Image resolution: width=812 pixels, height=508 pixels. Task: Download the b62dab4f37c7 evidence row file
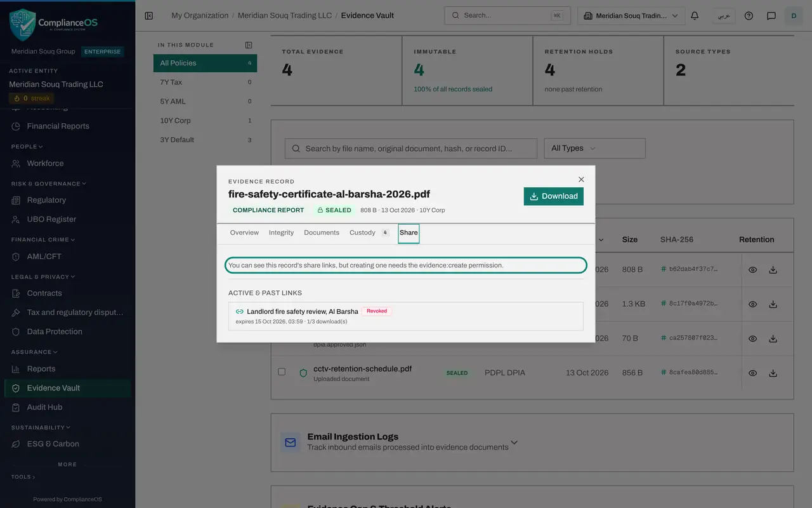click(773, 270)
